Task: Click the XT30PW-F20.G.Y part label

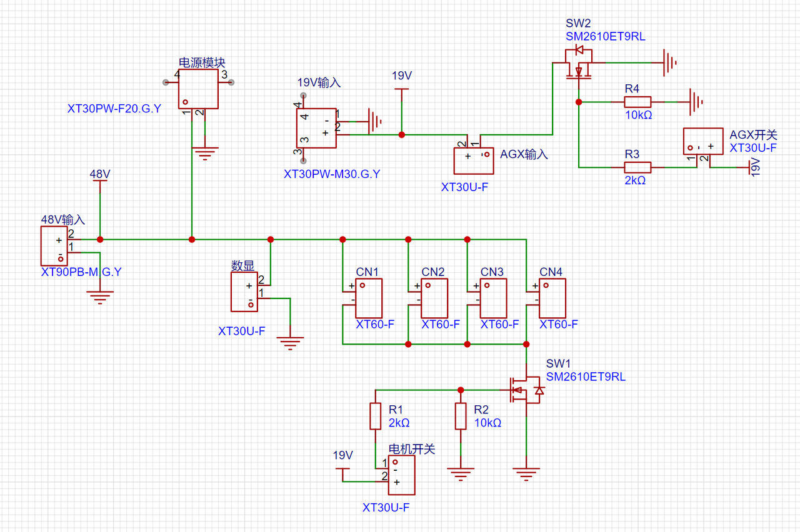Action: [x=114, y=109]
